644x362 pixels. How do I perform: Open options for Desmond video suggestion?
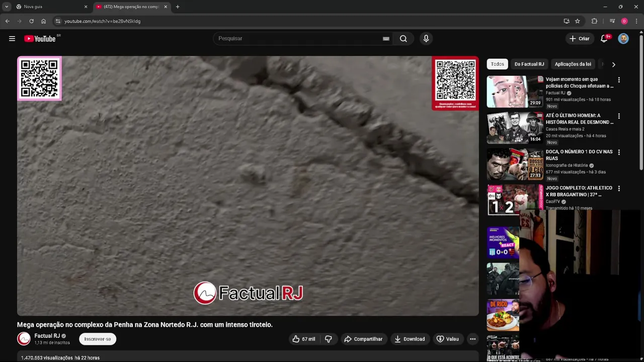pyautogui.click(x=619, y=116)
